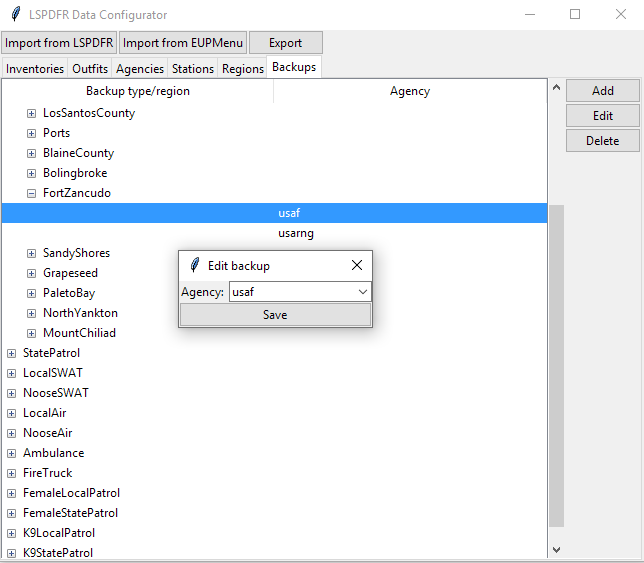Click the vertical scrollbar thumb

point(557,365)
